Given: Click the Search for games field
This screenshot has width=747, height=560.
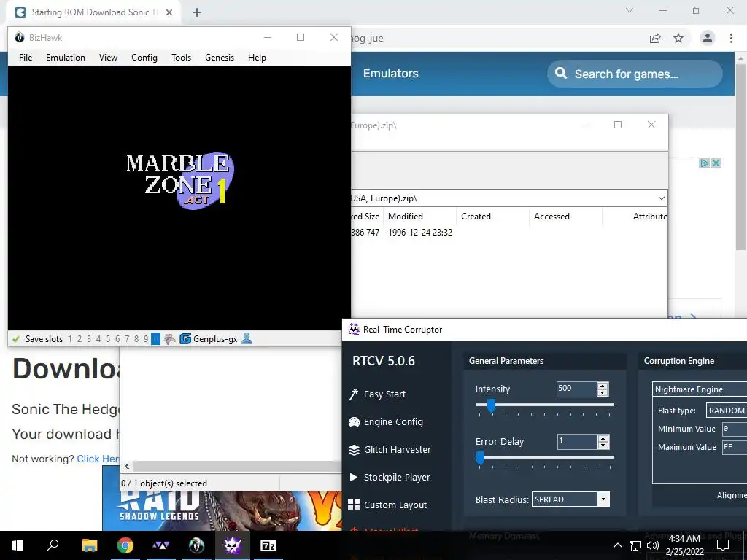Looking at the screenshot, I should tap(635, 74).
